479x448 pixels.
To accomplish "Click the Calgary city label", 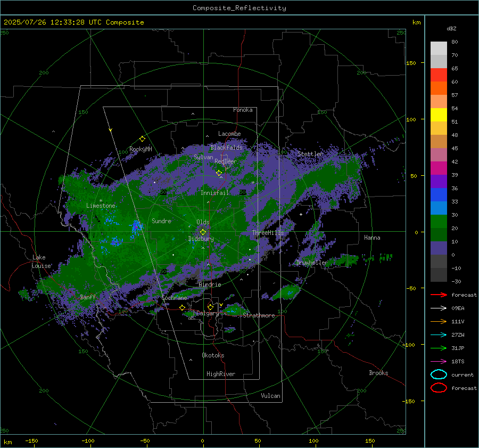I will point(208,313).
